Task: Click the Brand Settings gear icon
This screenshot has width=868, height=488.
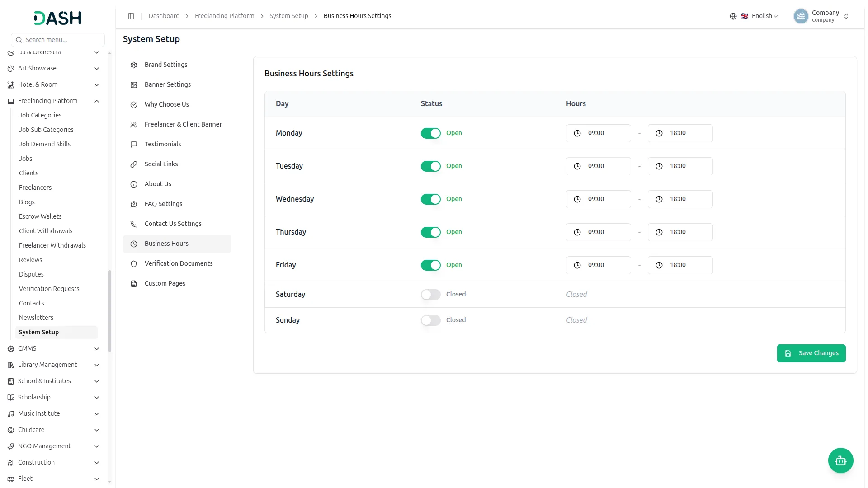Action: click(x=134, y=65)
